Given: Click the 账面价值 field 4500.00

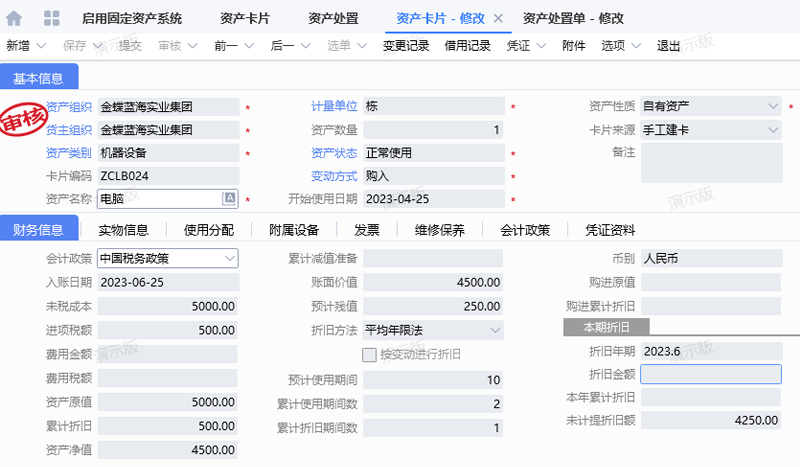Looking at the screenshot, I should 433,282.
